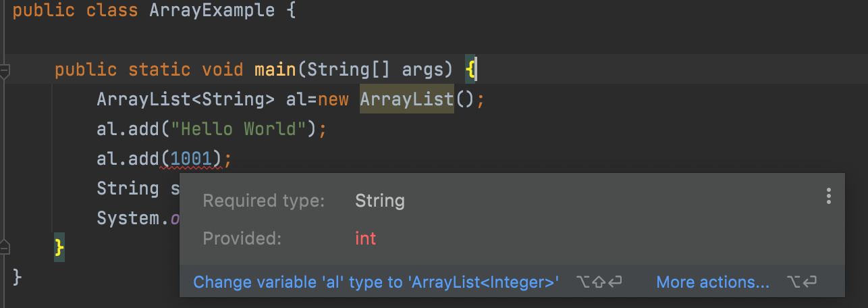Click the highlighted ArrayList constructor call
868x308 pixels.
[406, 99]
